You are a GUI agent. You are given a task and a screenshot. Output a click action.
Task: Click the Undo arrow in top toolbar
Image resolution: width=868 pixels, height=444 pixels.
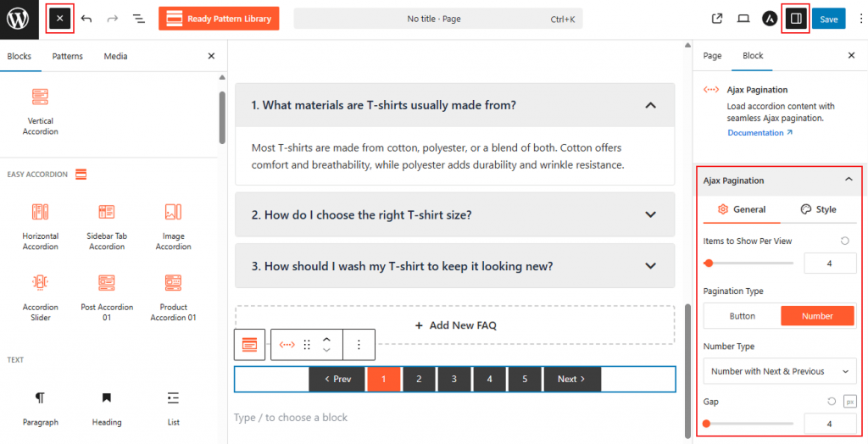(86, 19)
